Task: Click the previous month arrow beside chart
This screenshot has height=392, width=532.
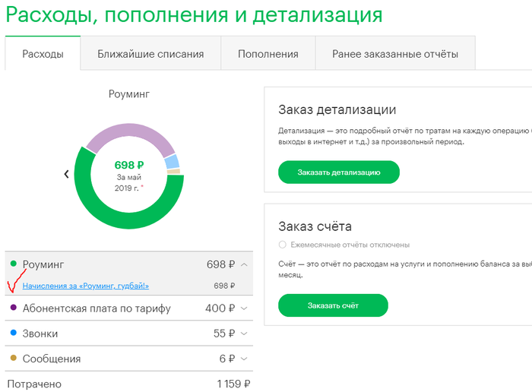Action: 66,174
